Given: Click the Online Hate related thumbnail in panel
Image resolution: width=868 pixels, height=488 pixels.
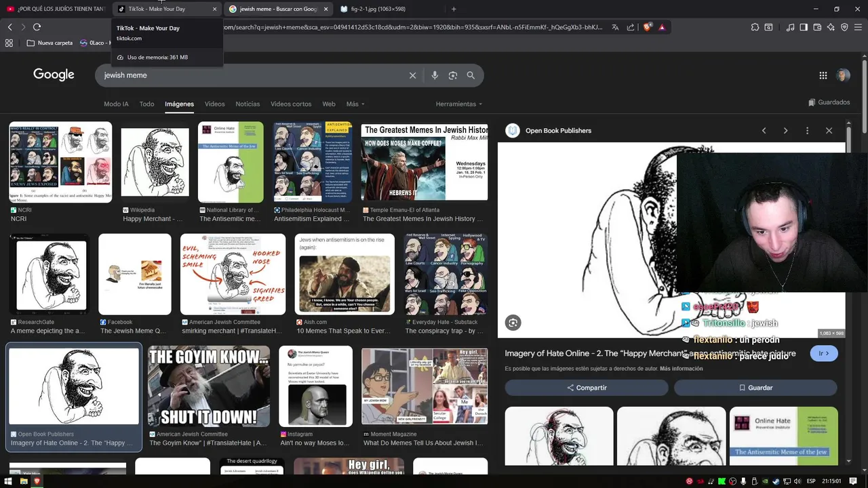Looking at the screenshot, I should [784, 436].
